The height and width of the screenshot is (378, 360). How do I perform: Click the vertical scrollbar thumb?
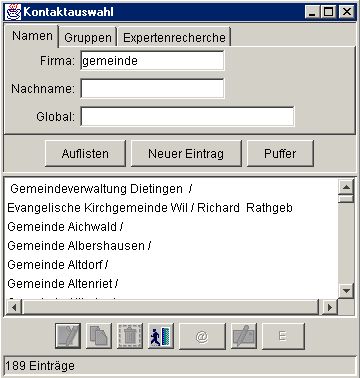click(346, 199)
